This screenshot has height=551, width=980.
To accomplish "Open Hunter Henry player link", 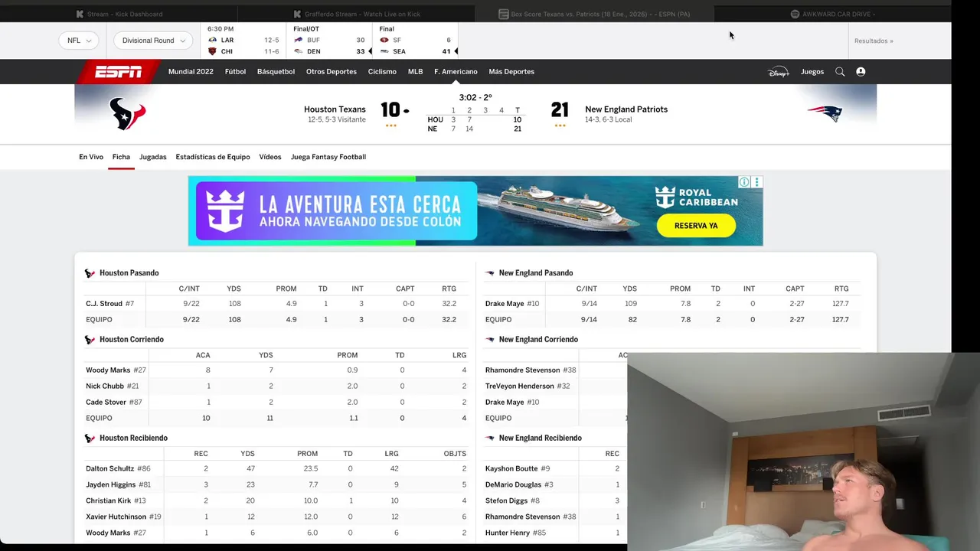I will [508, 533].
